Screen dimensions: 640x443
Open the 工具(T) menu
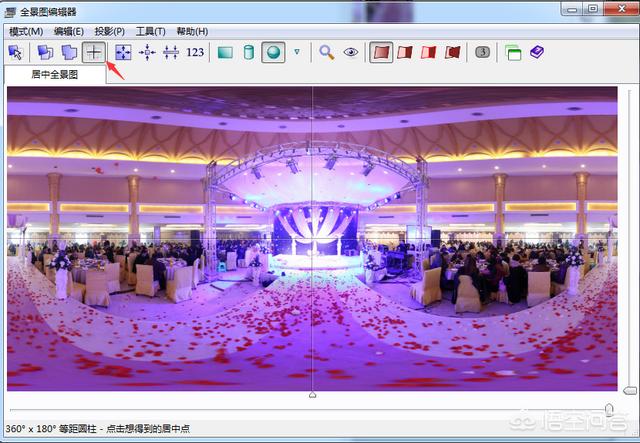click(x=151, y=31)
